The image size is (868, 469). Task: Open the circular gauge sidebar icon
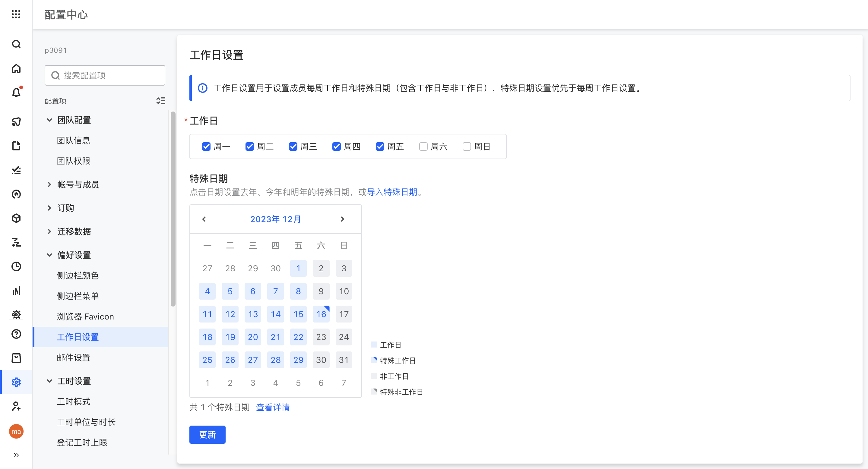[16, 194]
